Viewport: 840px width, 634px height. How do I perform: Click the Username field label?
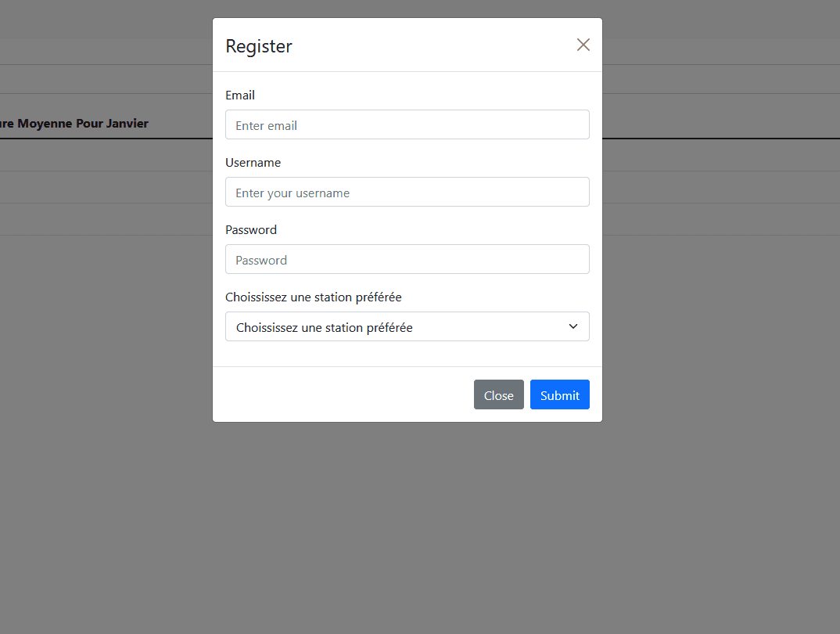click(253, 162)
